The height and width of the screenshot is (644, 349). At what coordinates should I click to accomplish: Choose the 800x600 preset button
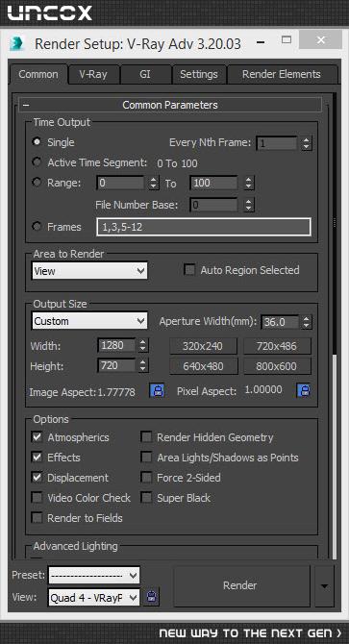(277, 366)
